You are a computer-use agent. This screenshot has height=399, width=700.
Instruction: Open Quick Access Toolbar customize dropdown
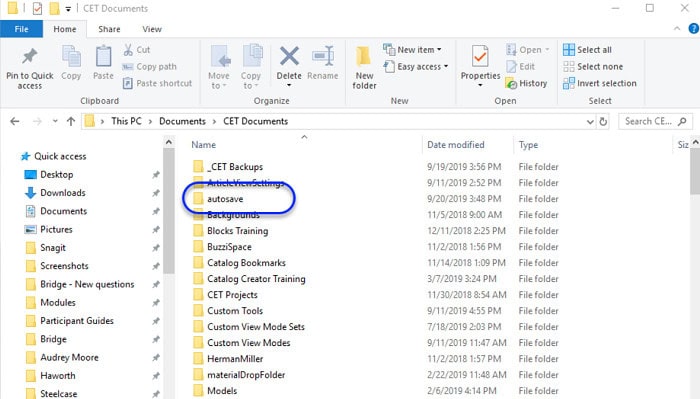click(68, 8)
